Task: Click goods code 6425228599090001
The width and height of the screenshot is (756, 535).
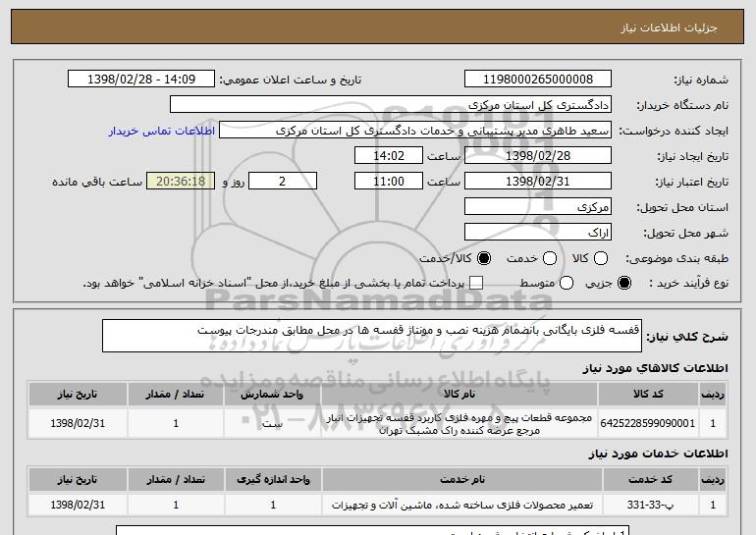Action: click(x=648, y=423)
